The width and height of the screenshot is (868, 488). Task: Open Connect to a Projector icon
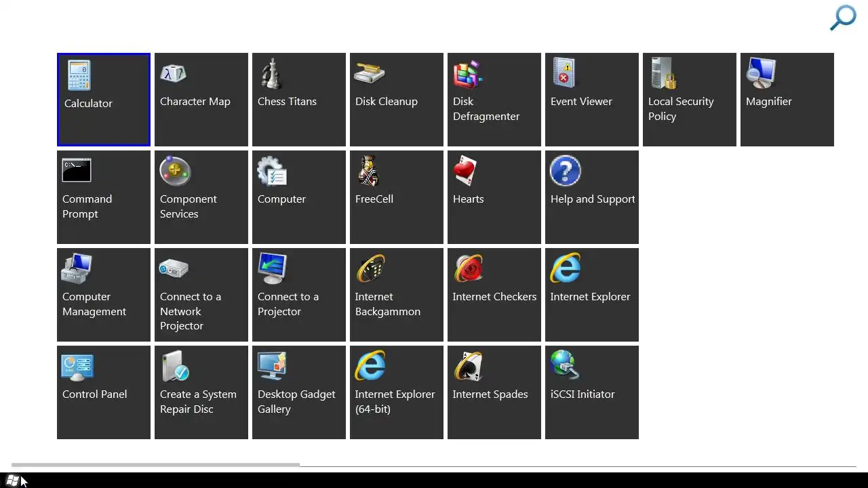(273, 268)
